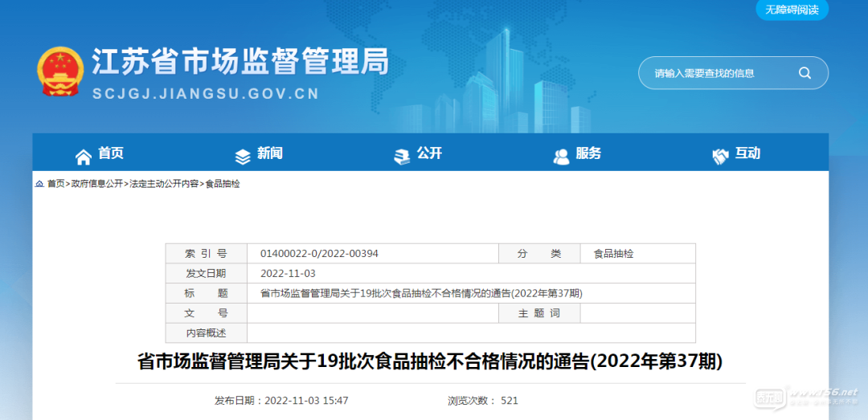Click the 公开 disclosure icon
Viewport: 868px width, 420px height.
coord(402,155)
